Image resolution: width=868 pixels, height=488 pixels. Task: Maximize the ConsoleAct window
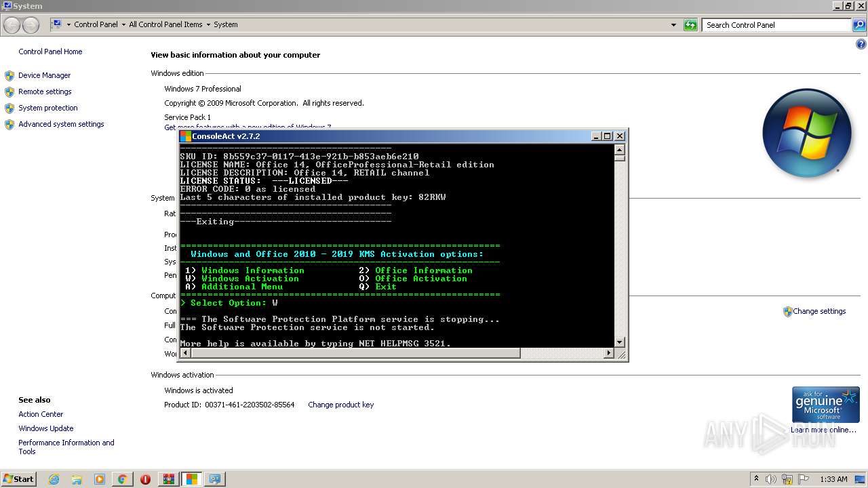608,136
